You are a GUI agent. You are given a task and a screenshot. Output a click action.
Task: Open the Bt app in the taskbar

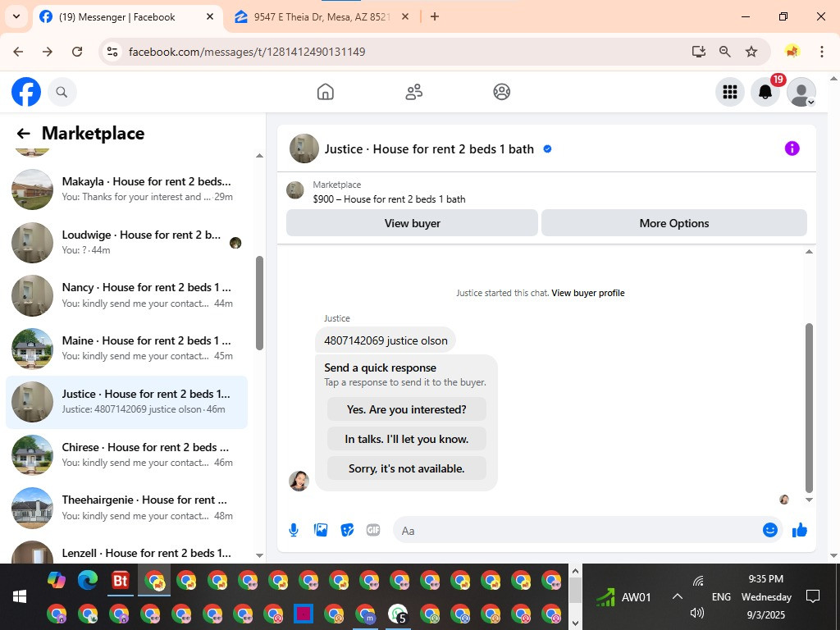click(x=121, y=580)
